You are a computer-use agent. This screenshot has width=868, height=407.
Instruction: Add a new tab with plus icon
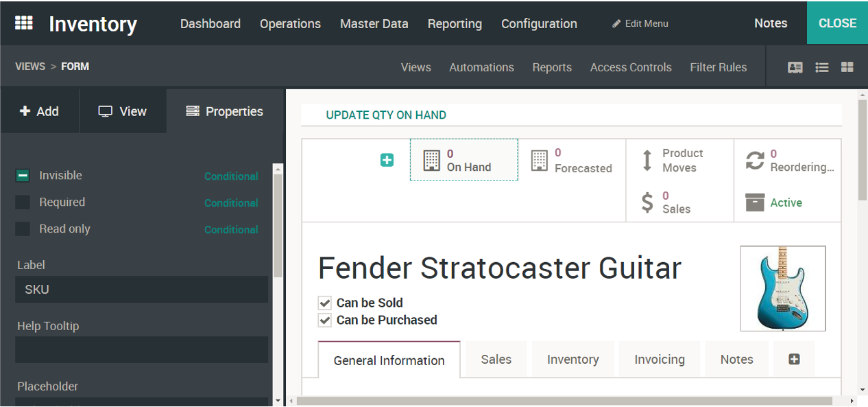point(794,359)
